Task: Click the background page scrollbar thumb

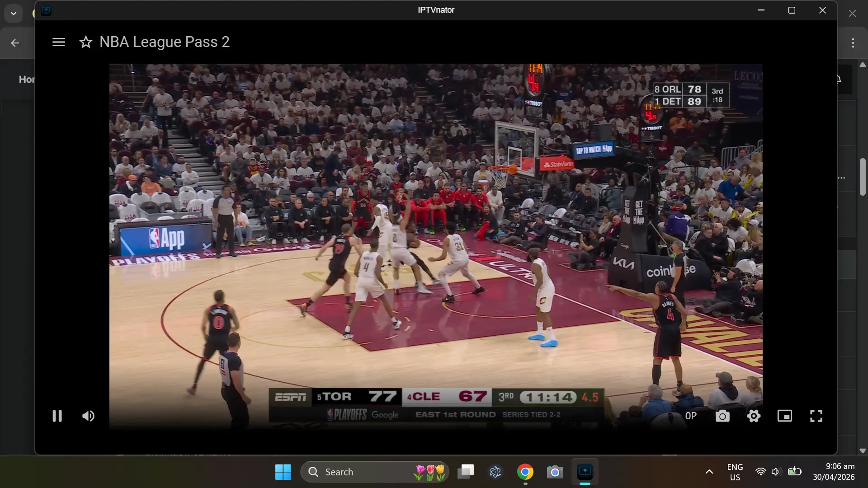Action: 863,177
